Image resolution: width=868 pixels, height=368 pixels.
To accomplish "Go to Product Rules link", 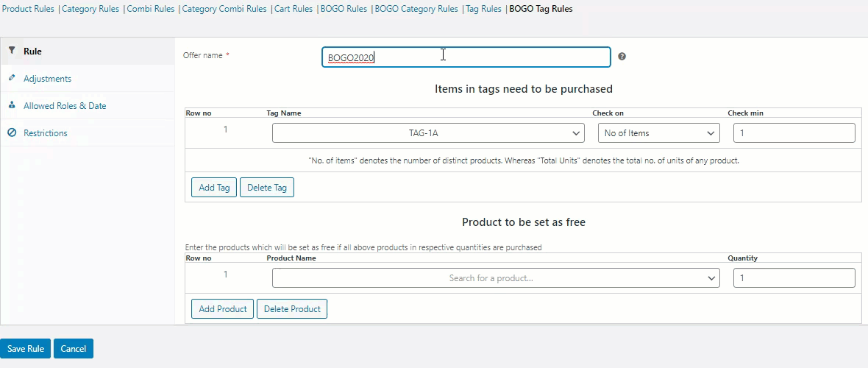I will (28, 9).
